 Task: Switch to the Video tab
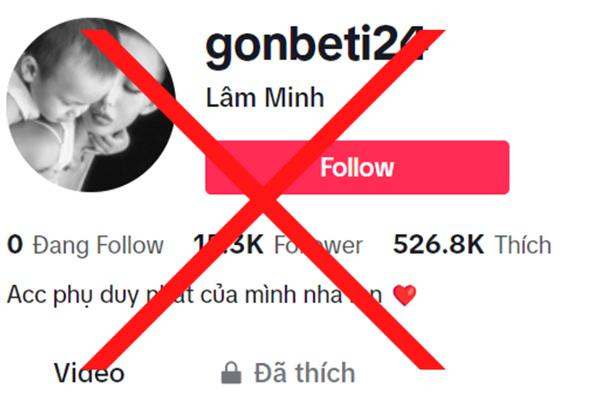click(90, 372)
